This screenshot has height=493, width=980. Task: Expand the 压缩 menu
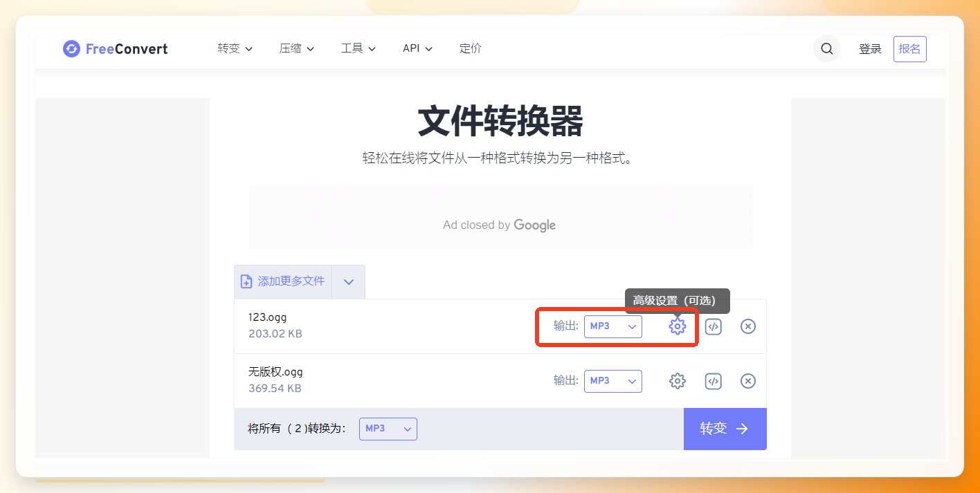[297, 48]
